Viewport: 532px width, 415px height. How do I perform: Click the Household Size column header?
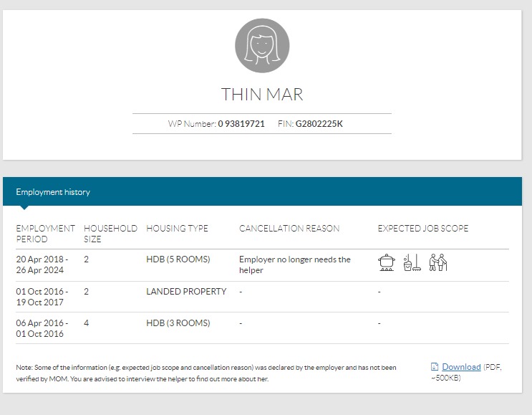click(110, 234)
